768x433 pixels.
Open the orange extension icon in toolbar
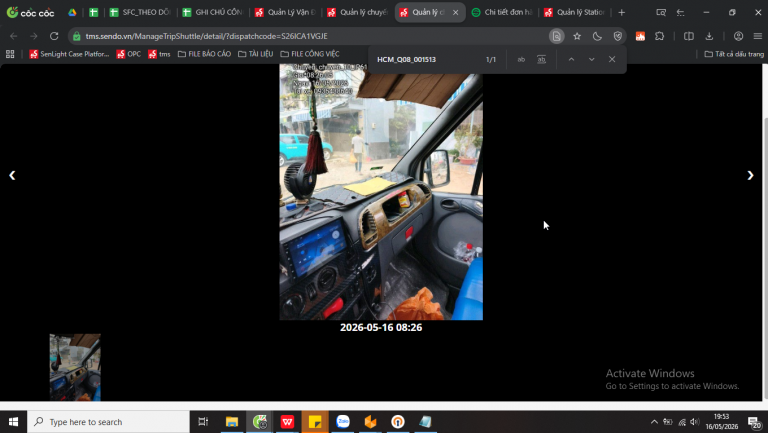tap(640, 36)
